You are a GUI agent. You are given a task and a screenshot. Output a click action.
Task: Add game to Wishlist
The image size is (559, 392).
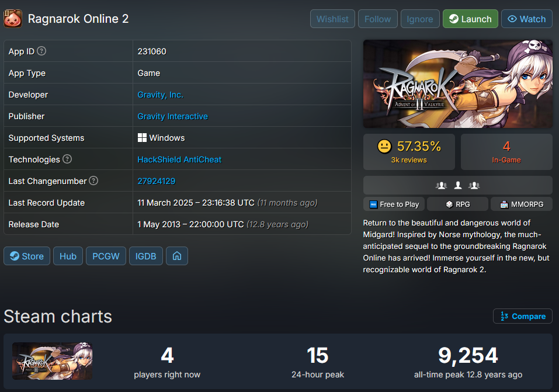pos(332,19)
